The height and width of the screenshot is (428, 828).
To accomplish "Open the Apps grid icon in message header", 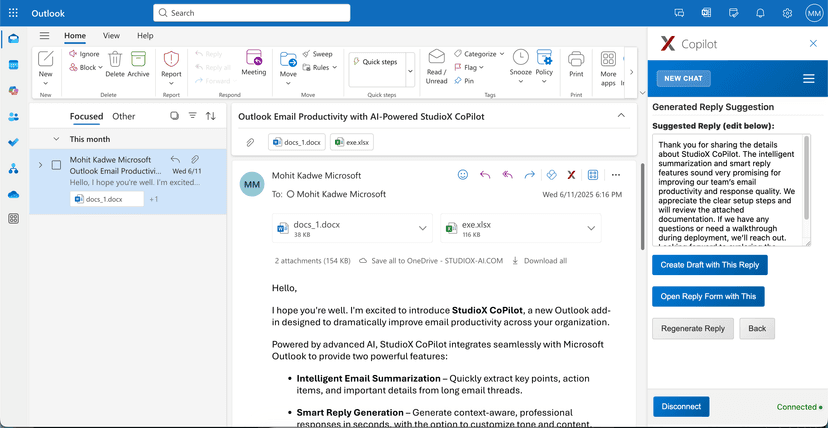I will coord(593,175).
